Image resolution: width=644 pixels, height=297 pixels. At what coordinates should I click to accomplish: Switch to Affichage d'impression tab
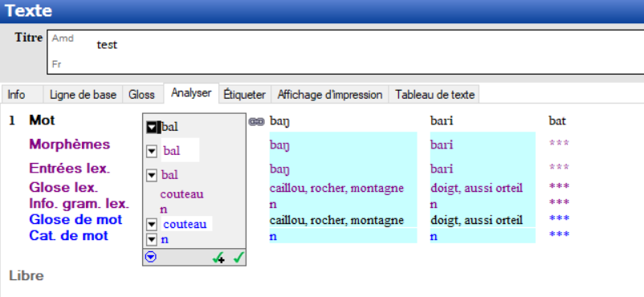click(330, 95)
